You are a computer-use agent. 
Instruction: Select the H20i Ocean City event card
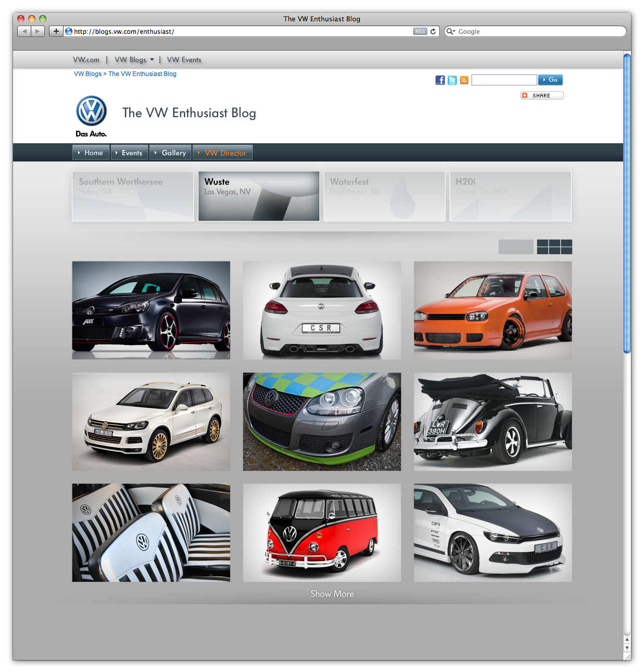(511, 196)
